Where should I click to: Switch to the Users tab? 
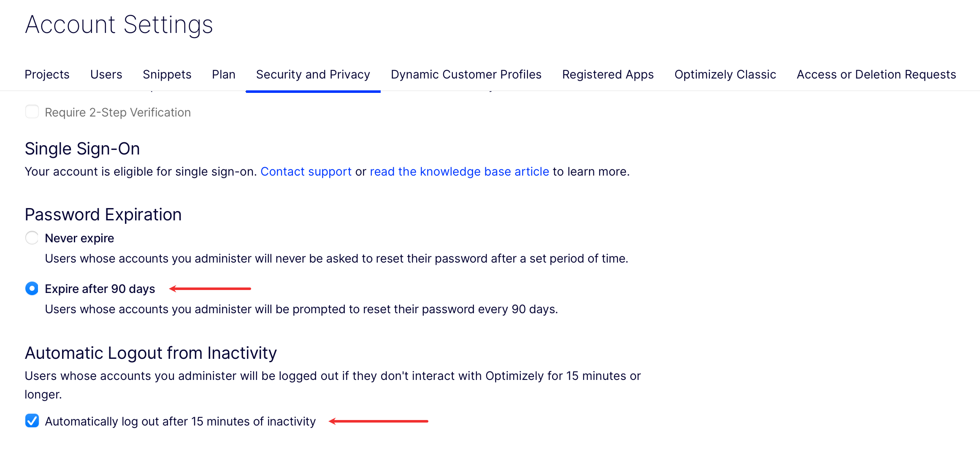pos(106,74)
